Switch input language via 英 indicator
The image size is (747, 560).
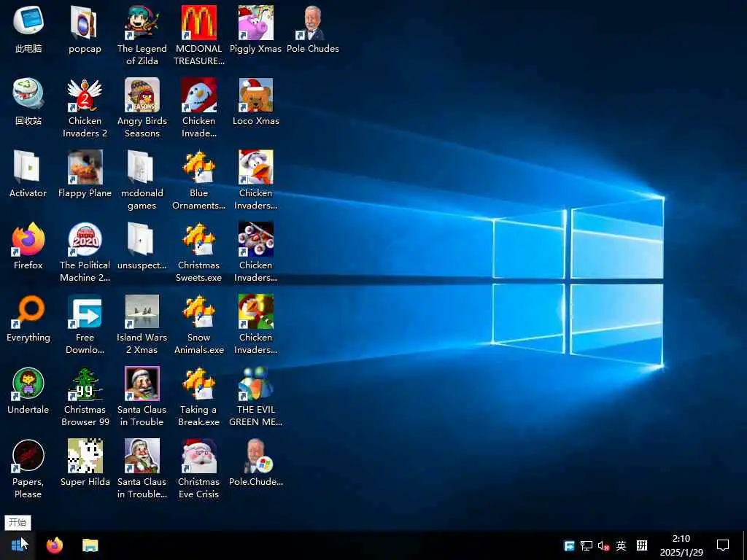click(x=621, y=545)
